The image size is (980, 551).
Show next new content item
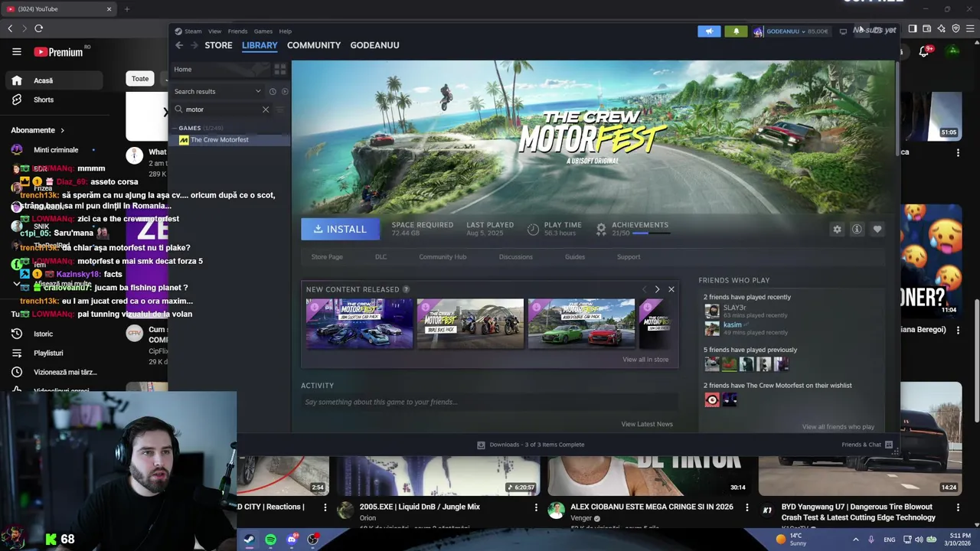[657, 289]
